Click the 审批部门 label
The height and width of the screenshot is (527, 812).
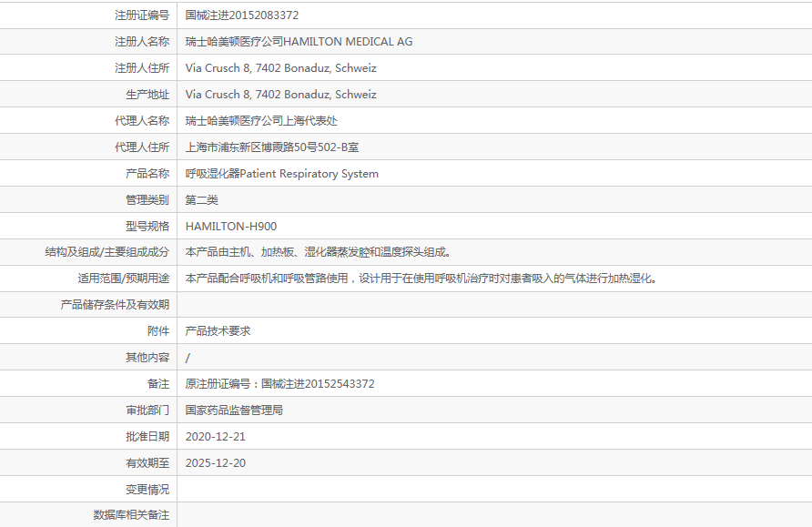tap(147, 410)
